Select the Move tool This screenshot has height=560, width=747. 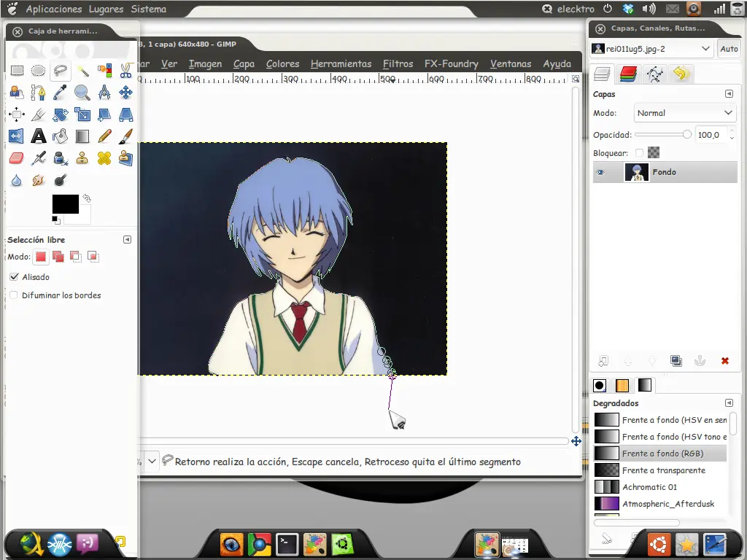point(125,93)
